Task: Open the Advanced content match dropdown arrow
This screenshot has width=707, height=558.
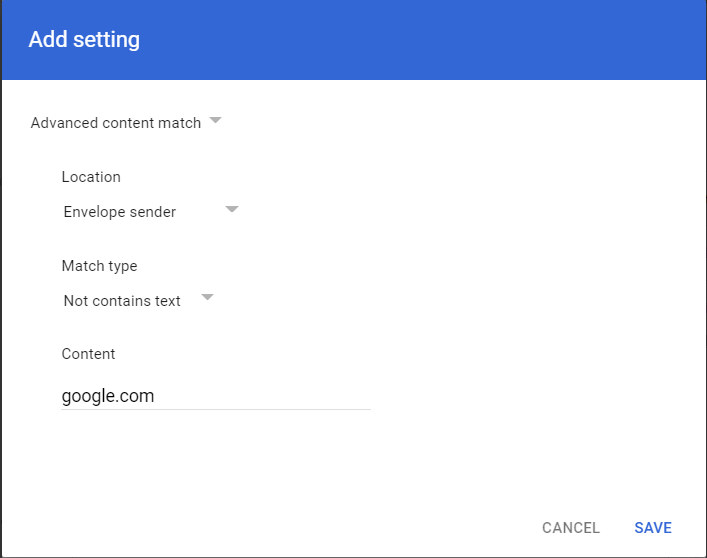Action: pos(216,122)
